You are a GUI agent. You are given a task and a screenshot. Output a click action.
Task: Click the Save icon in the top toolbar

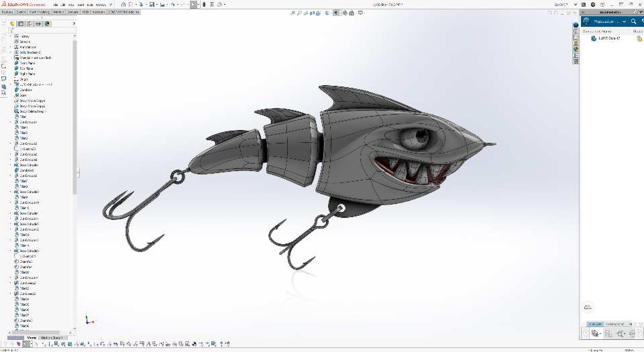[x=153, y=4]
